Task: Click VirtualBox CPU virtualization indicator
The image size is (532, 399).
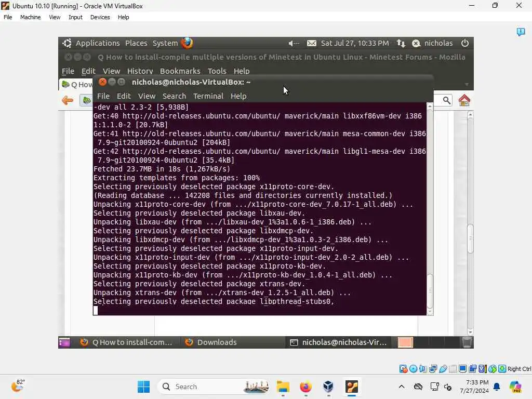Action: pyautogui.click(x=483, y=369)
